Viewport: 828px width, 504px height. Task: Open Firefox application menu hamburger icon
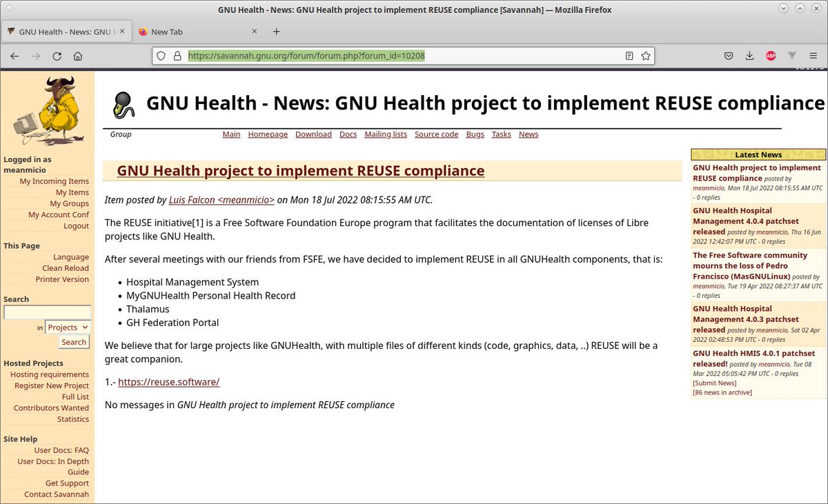(x=813, y=56)
